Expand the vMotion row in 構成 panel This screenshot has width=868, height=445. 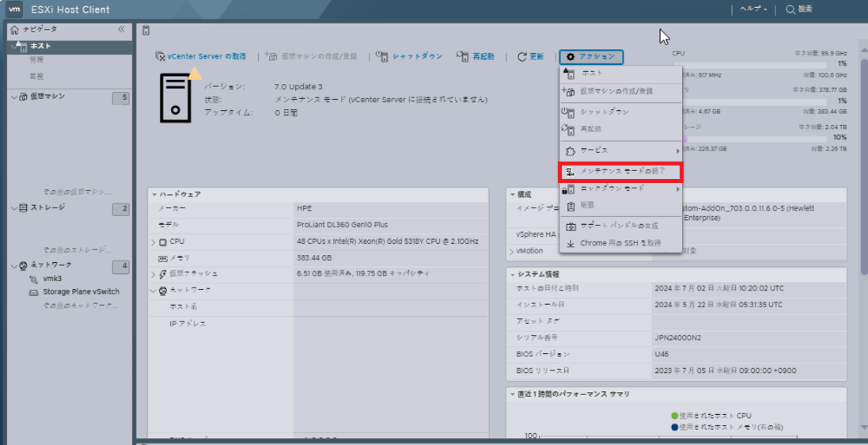[x=511, y=252]
